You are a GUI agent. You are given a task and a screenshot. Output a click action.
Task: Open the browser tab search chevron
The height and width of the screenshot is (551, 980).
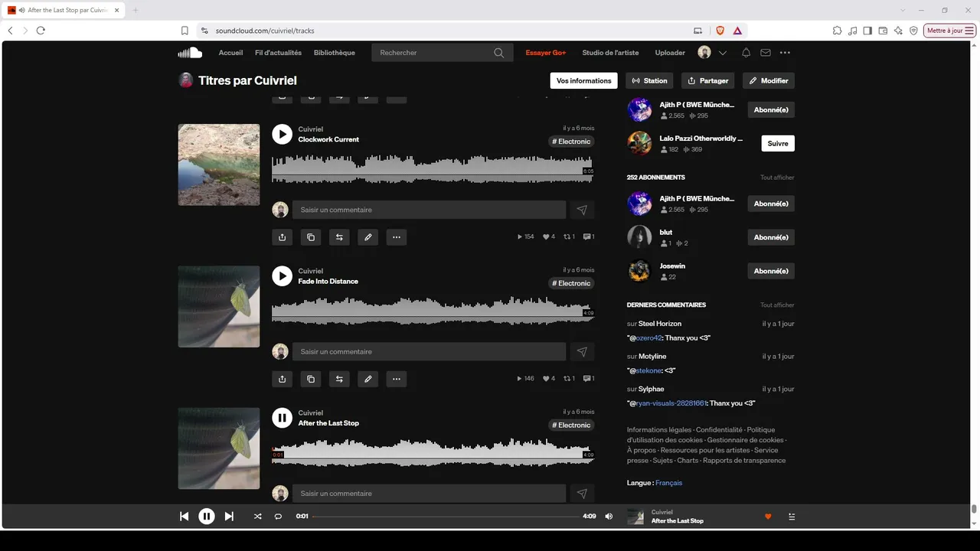pyautogui.click(x=903, y=10)
